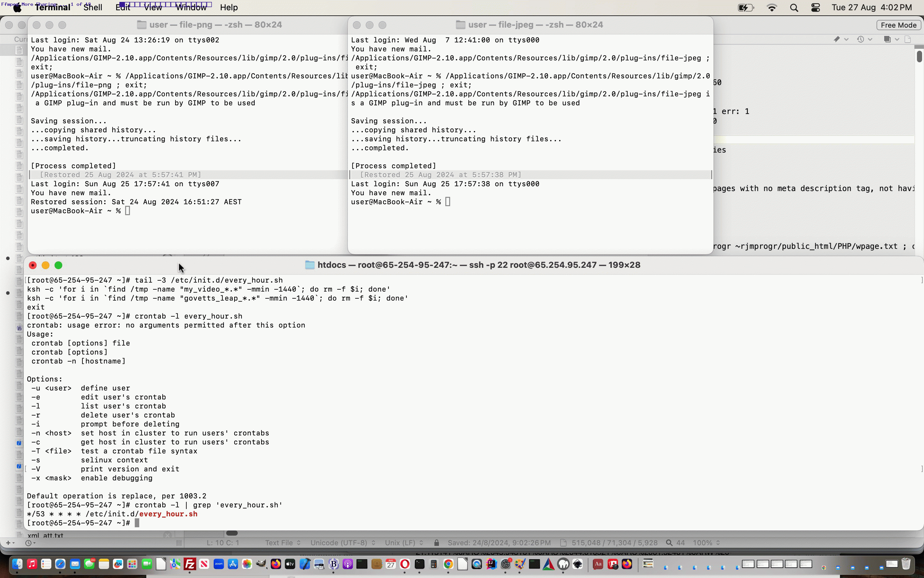Open Mail from the Dock

(75, 564)
